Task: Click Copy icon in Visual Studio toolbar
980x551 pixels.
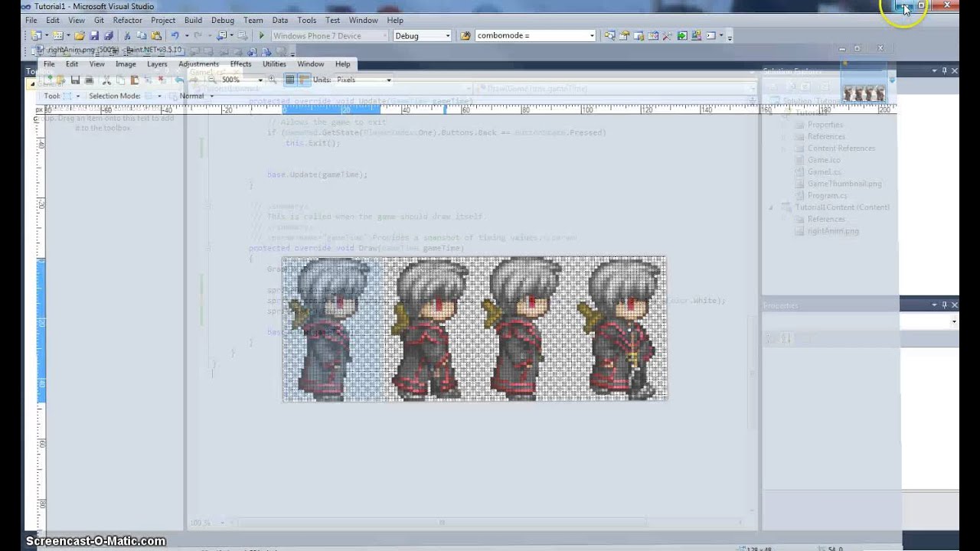Action: coord(142,36)
